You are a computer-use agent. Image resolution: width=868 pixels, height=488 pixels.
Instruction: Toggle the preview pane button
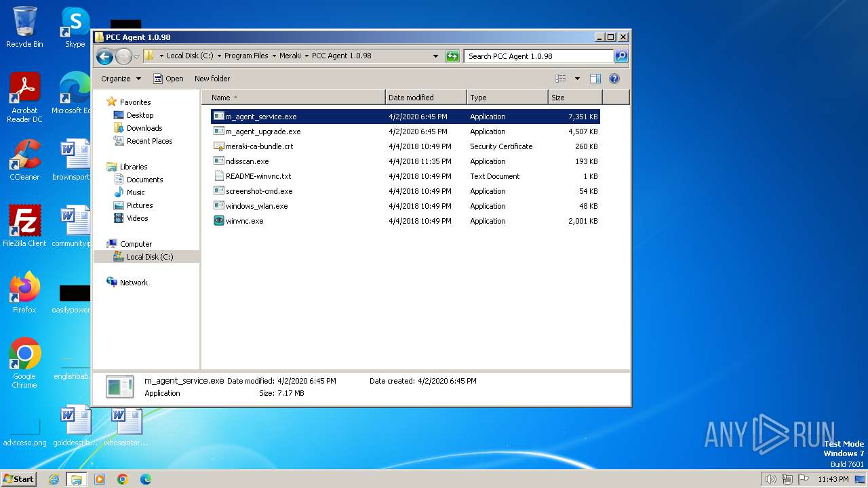595,79
